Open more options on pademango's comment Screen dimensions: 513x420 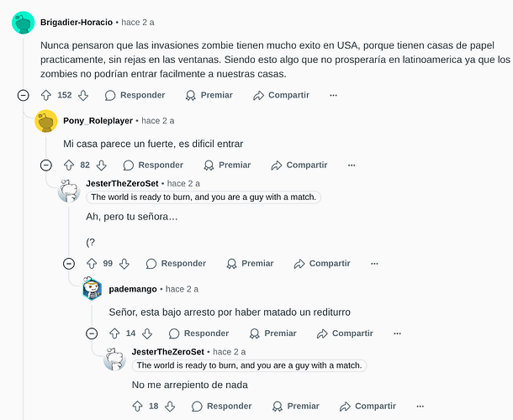[x=397, y=333]
